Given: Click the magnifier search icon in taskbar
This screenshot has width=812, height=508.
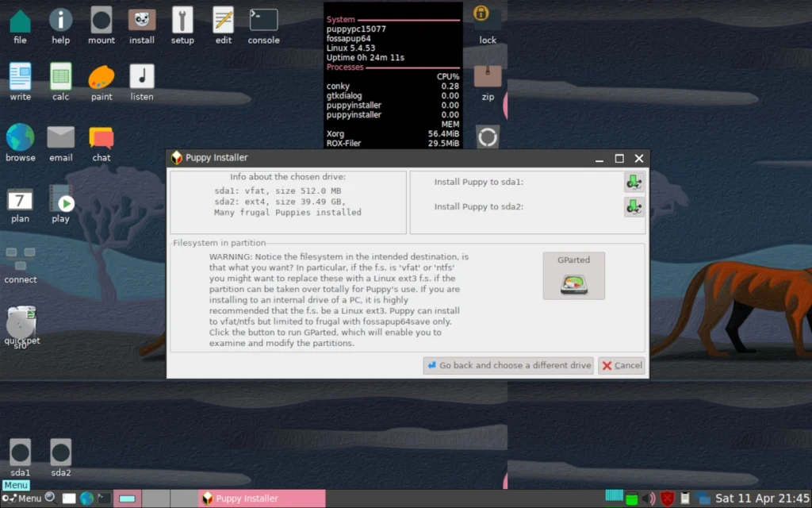Looking at the screenshot, I should [50, 498].
